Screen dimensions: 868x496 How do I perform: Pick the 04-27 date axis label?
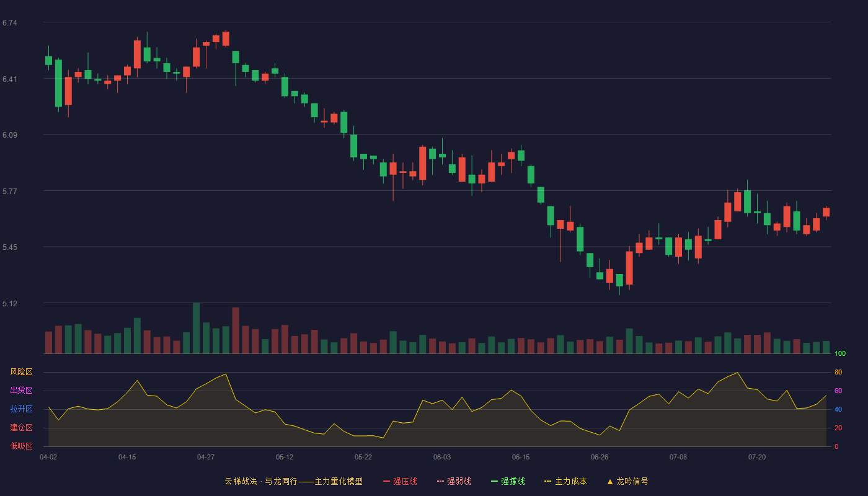pos(206,457)
